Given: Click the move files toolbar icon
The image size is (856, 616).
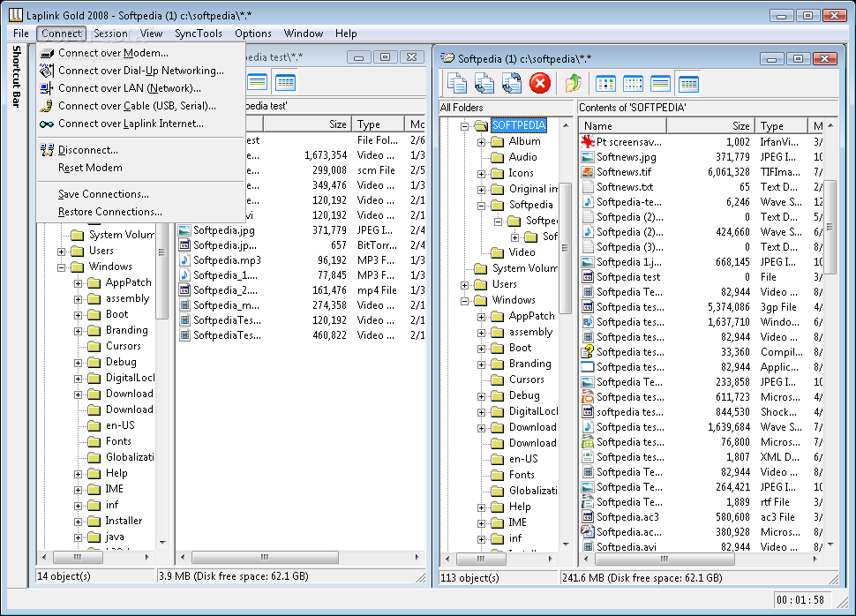Looking at the screenshot, I should coord(484,84).
